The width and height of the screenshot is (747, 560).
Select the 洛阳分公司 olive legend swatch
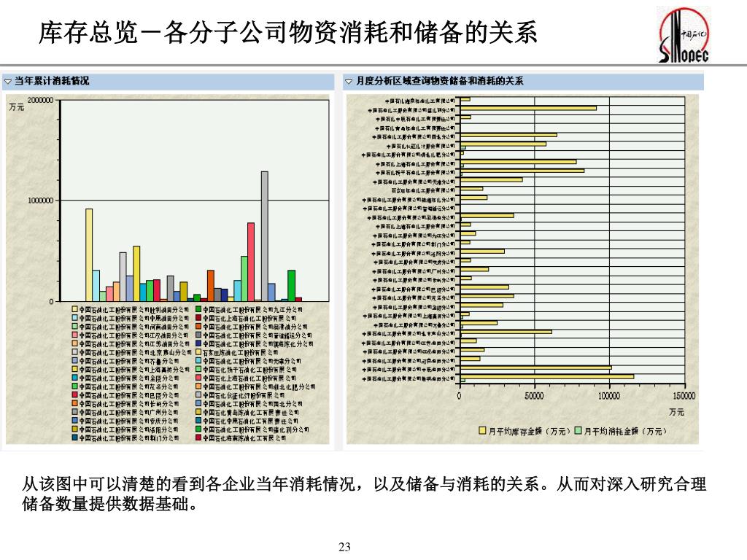(75, 429)
